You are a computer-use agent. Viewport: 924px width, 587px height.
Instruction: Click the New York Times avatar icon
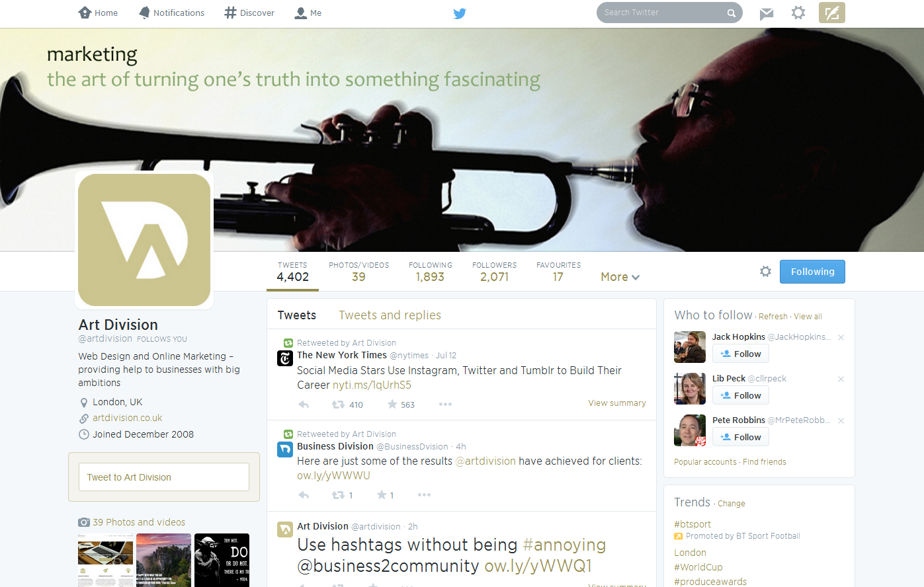click(285, 358)
